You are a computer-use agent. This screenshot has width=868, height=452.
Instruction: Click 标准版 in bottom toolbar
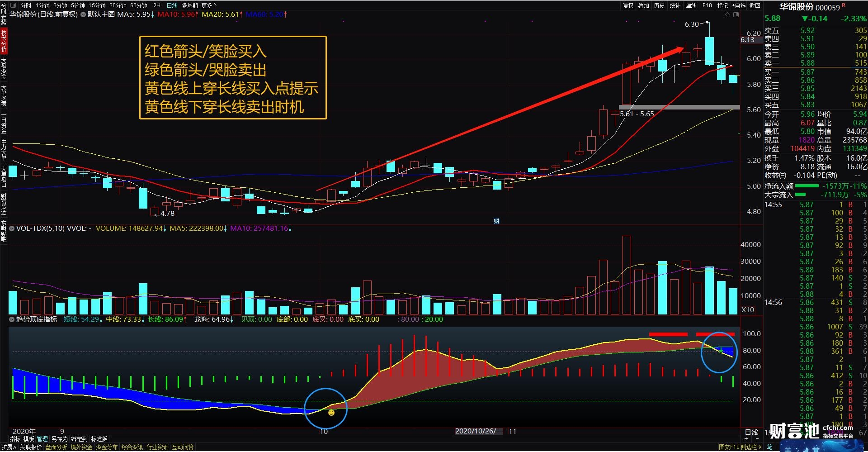[x=99, y=439]
